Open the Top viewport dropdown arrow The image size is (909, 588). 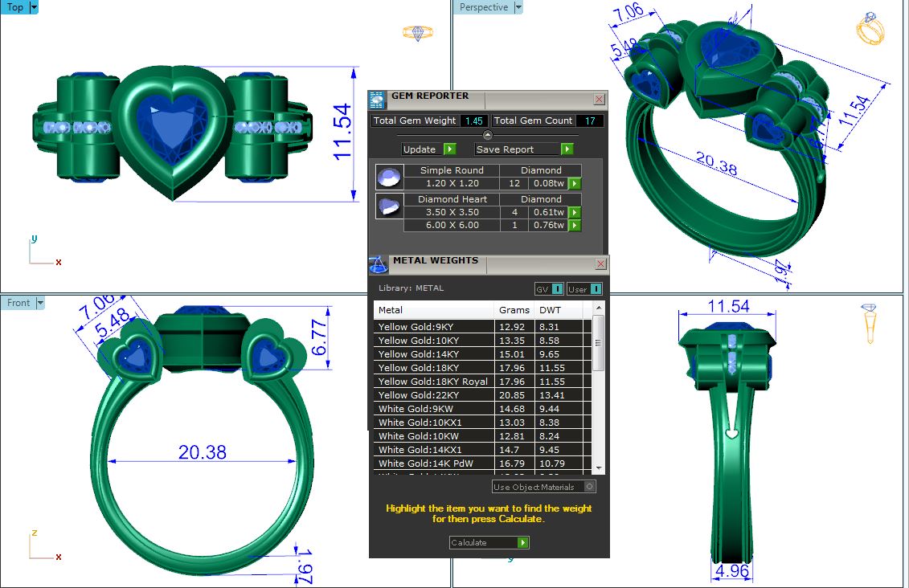pyautogui.click(x=34, y=7)
